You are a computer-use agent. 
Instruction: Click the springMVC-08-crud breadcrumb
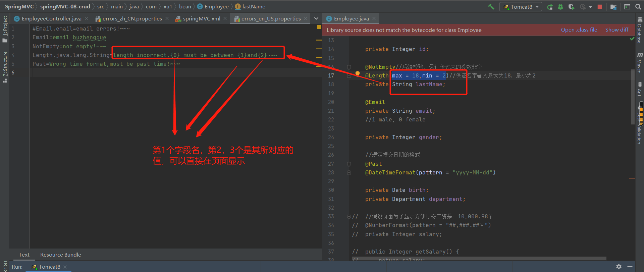tap(65, 6)
